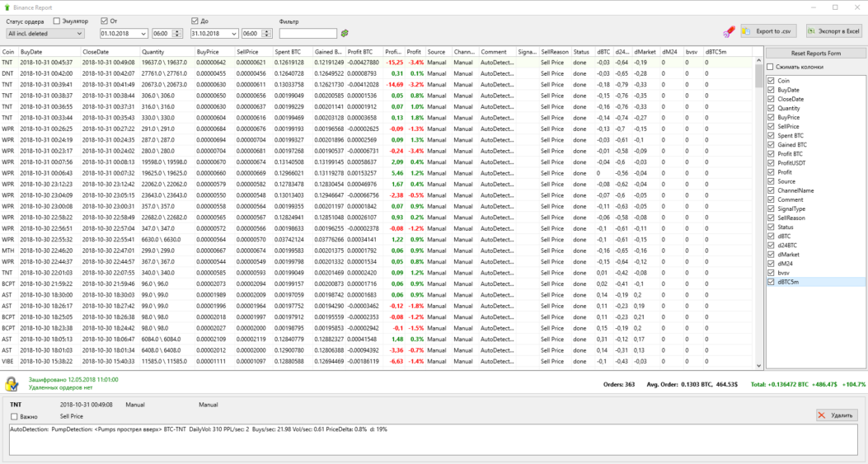Open the All incl. deleted status dropdown

point(45,34)
